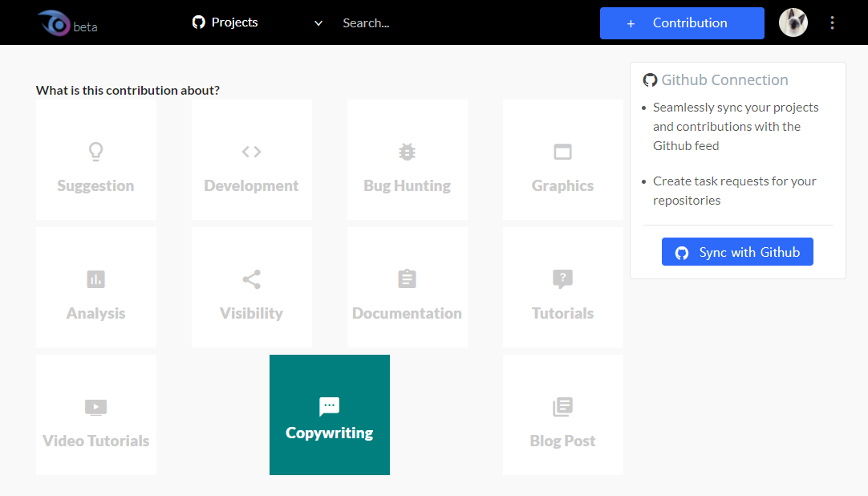The height and width of the screenshot is (496, 868).
Task: Pick the Bug Hunting bug icon
Action: coord(407,152)
